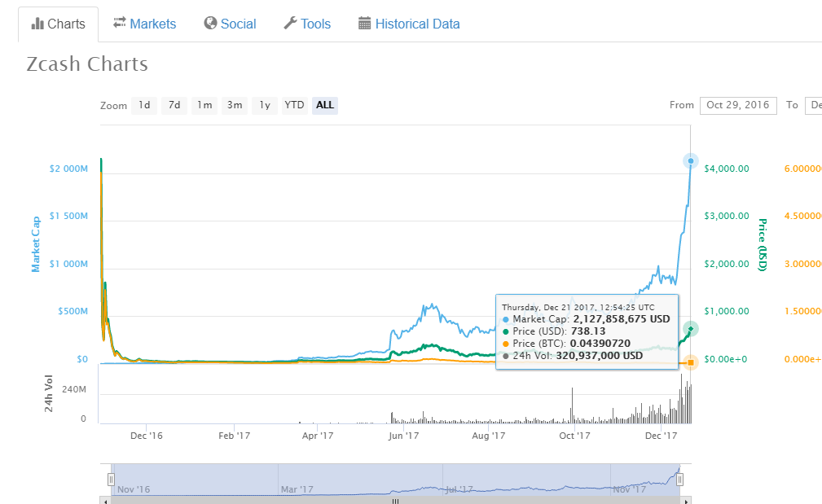Set chart zoom to 7d
The width and height of the screenshot is (822, 504).
click(x=174, y=105)
